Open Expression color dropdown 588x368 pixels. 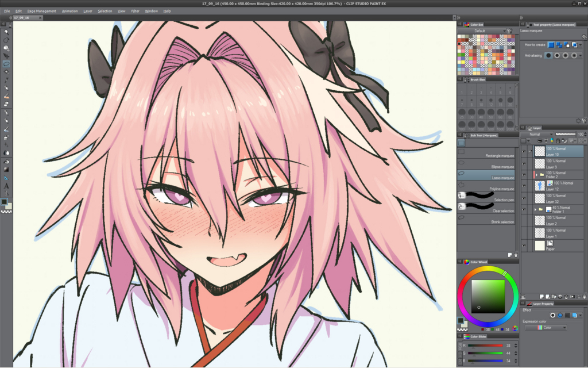tap(546, 327)
